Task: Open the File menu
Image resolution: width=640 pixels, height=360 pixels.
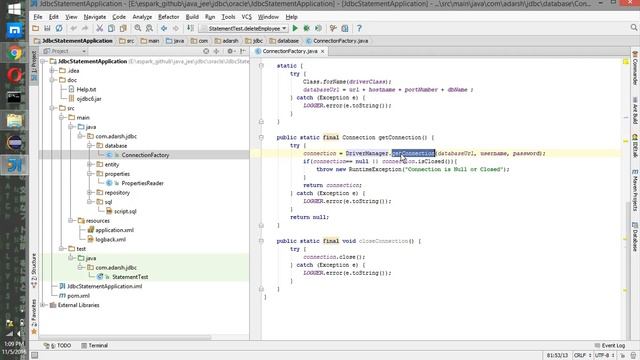Action: (x=38, y=17)
